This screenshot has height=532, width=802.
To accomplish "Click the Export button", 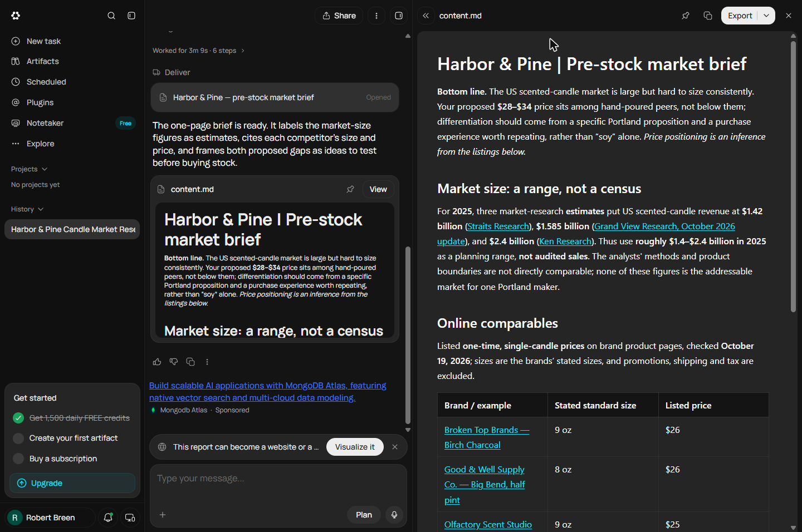I will point(740,16).
